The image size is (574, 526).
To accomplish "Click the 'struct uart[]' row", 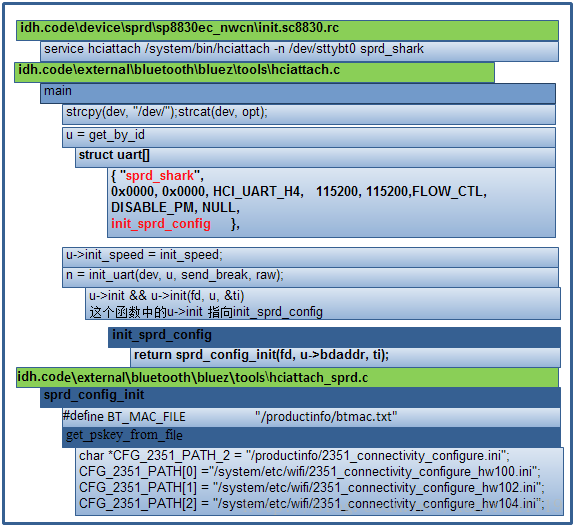I will pyautogui.click(x=316, y=157).
